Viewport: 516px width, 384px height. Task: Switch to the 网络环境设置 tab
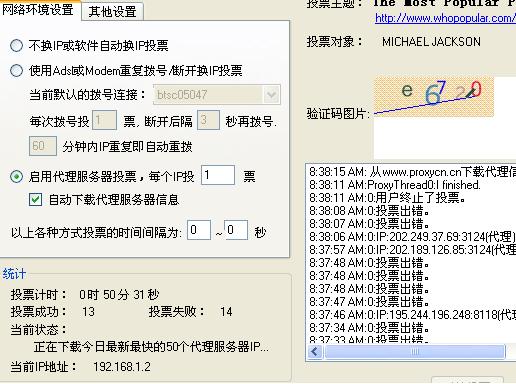click(39, 10)
